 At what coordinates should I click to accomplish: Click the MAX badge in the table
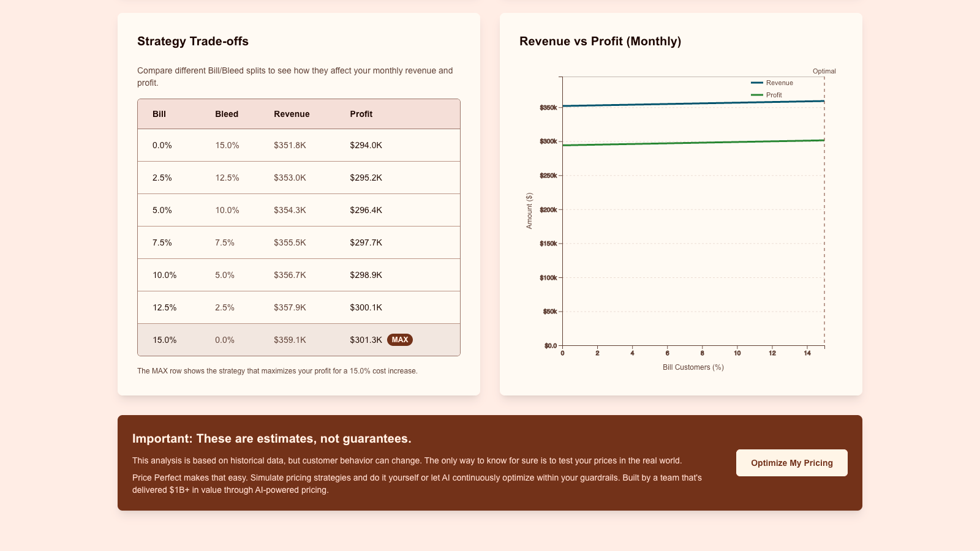pyautogui.click(x=399, y=340)
